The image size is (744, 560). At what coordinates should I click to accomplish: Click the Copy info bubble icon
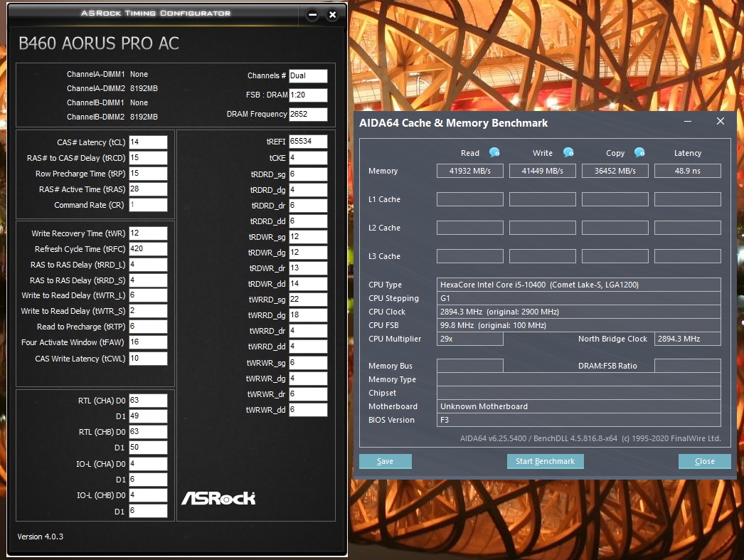(639, 152)
